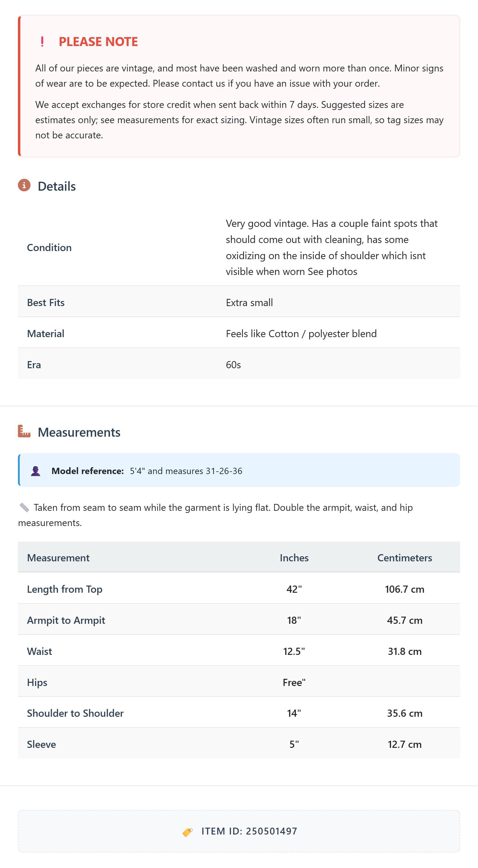The height and width of the screenshot is (868, 478).
Task: Click the Measurement column header
Action: pos(58,557)
